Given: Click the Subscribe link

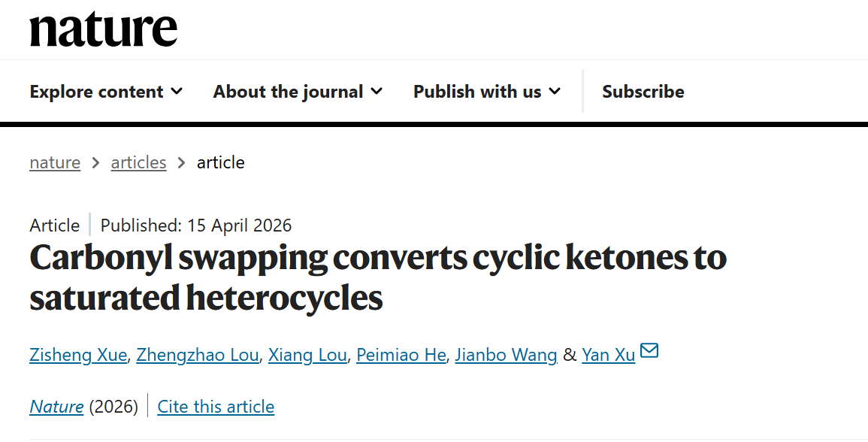Looking at the screenshot, I should point(643,92).
